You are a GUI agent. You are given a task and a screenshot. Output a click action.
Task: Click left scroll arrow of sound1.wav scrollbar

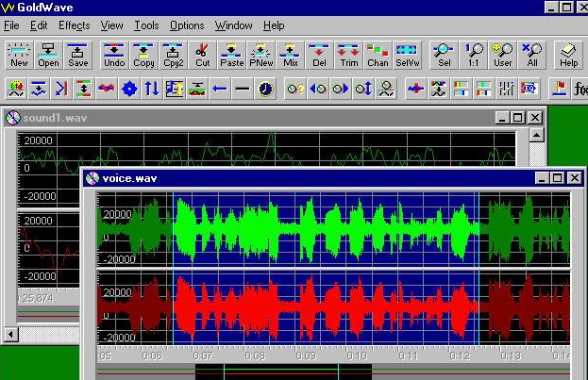(x=11, y=333)
